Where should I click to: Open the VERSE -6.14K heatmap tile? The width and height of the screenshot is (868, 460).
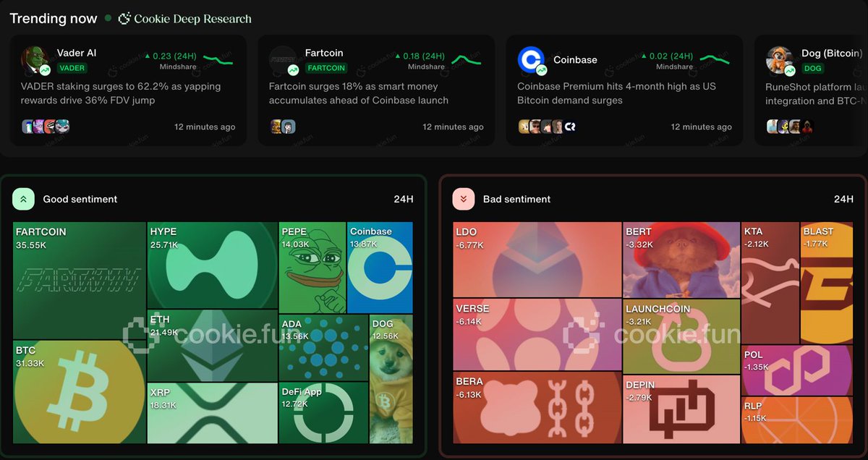537,335
